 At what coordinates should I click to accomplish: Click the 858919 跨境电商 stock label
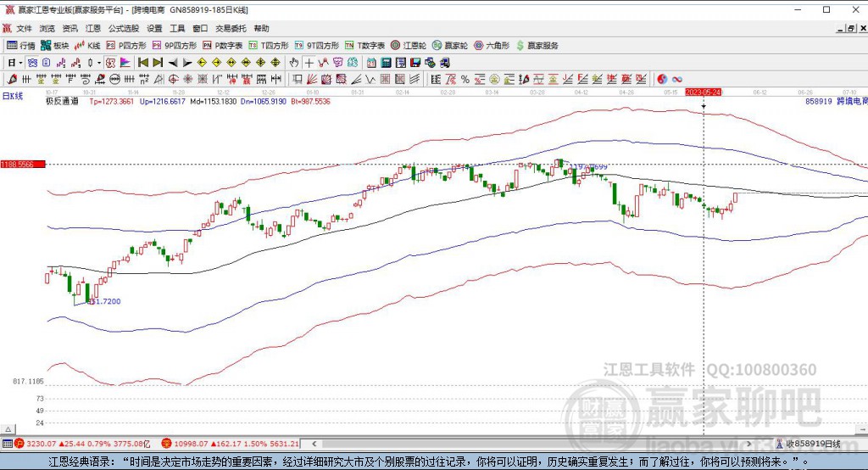click(837, 102)
